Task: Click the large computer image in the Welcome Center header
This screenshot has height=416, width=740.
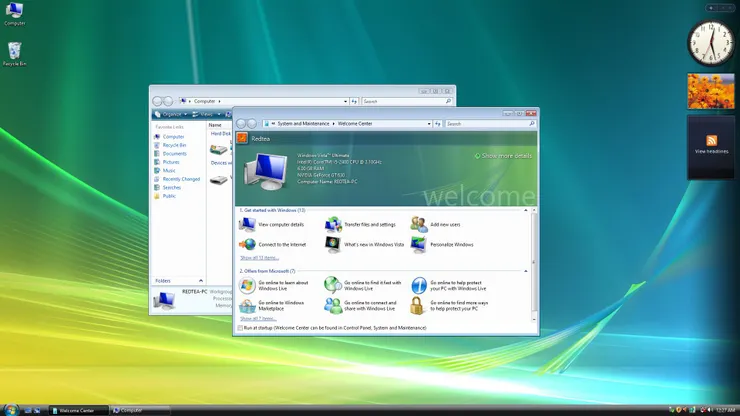Action: tap(266, 171)
